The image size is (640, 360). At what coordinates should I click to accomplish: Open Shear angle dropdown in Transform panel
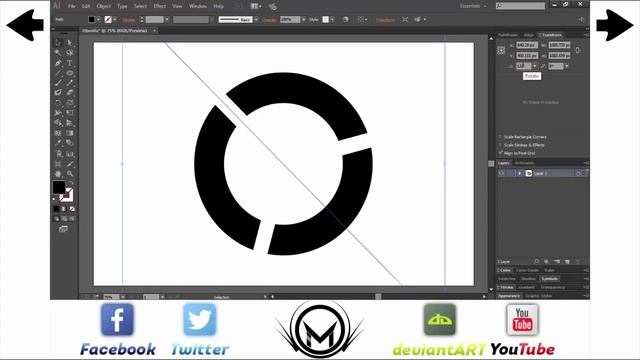pos(567,66)
